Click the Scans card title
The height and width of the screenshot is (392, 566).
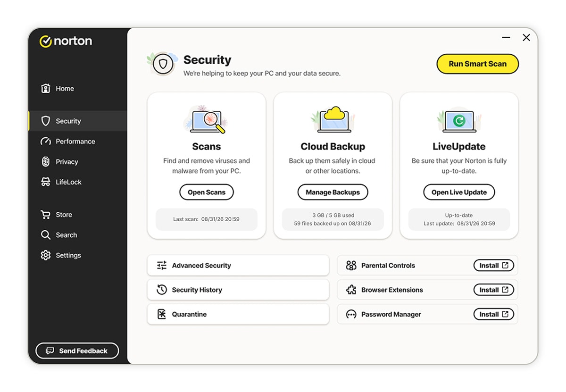207,146
